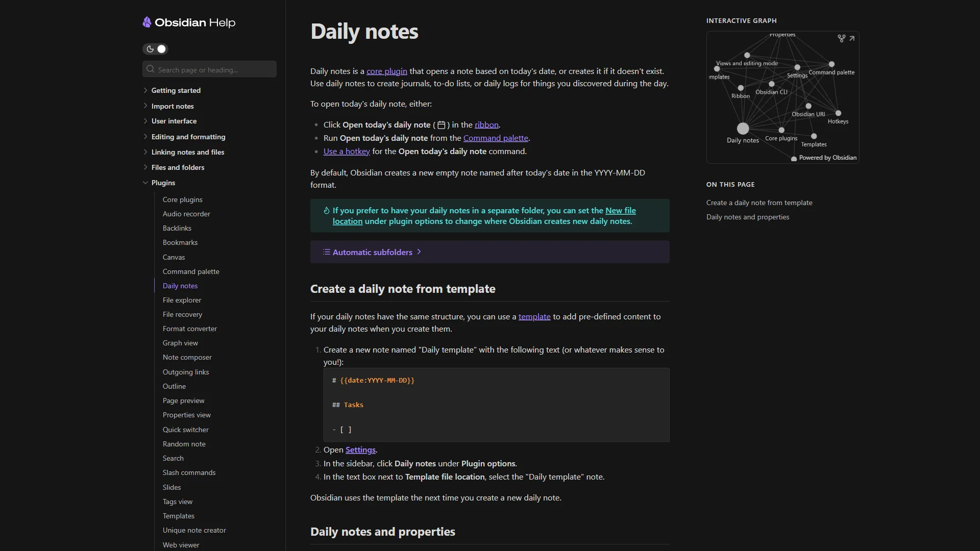The width and height of the screenshot is (980, 551).
Task: Open the Random note page
Action: pyautogui.click(x=184, y=444)
